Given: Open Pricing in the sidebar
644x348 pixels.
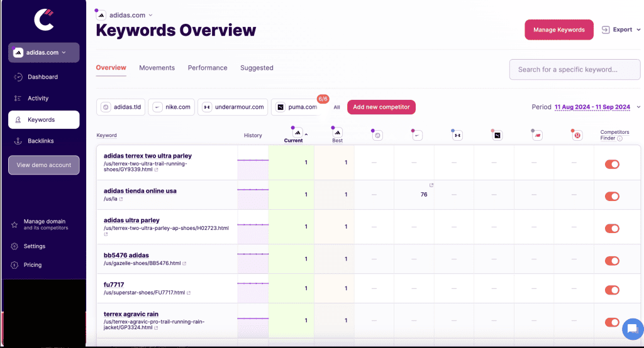Looking at the screenshot, I should [x=33, y=265].
